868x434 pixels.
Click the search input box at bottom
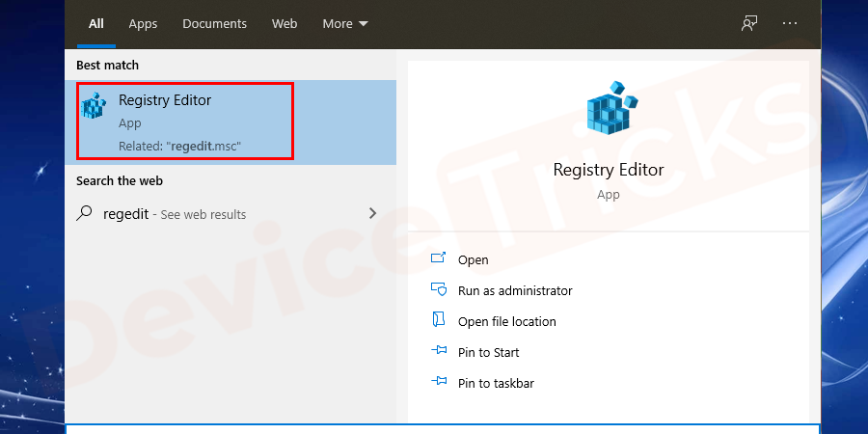[443, 429]
